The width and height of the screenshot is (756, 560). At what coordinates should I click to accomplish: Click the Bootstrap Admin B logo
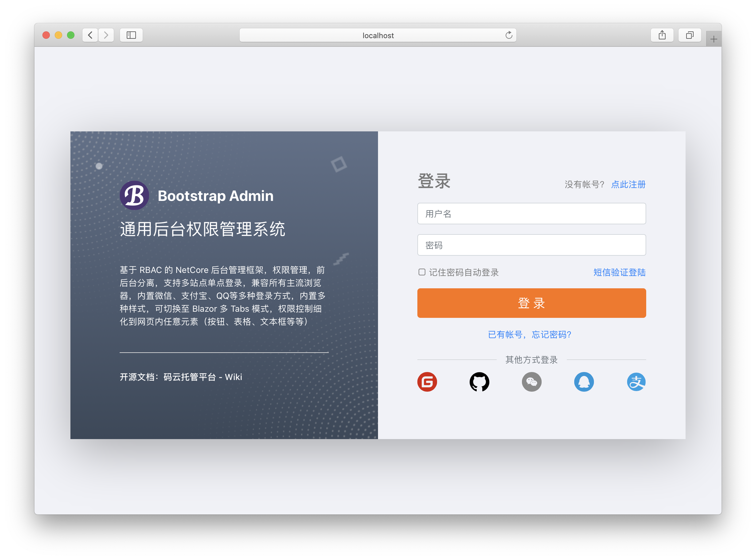click(134, 196)
